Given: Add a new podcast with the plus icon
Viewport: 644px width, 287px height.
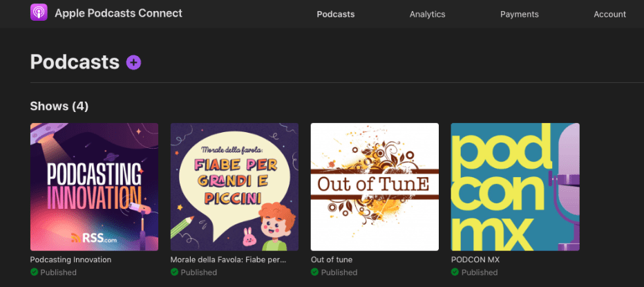Looking at the screenshot, I should click(x=133, y=62).
